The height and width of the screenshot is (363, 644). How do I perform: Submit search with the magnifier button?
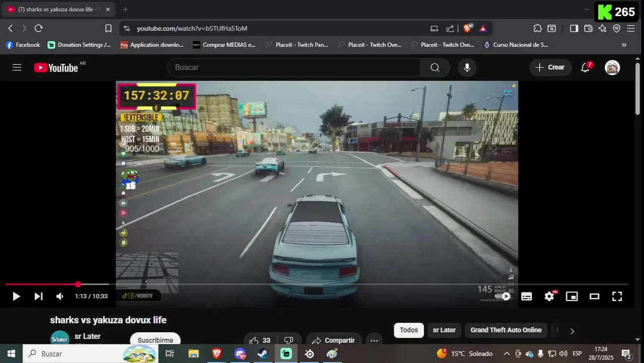(x=435, y=68)
